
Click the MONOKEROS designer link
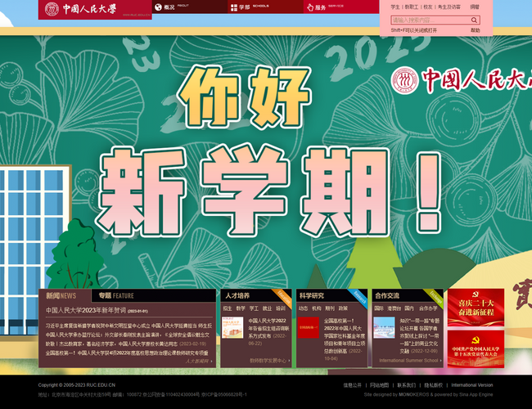[x=414, y=394]
